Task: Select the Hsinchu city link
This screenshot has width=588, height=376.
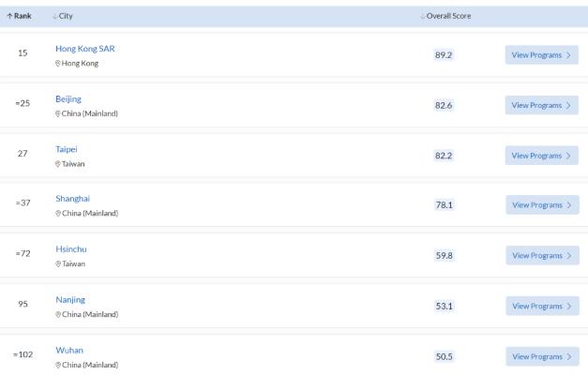Action: coord(70,249)
